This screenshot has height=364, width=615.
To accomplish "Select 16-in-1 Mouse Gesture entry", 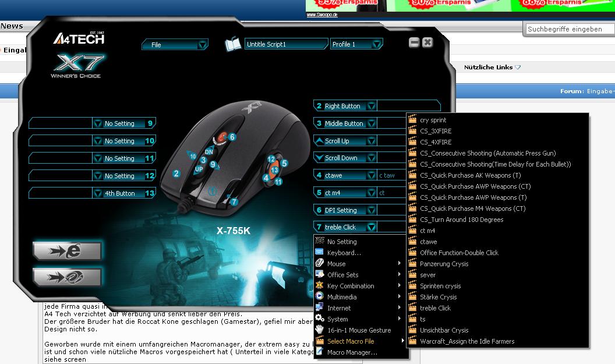I will 360,330.
